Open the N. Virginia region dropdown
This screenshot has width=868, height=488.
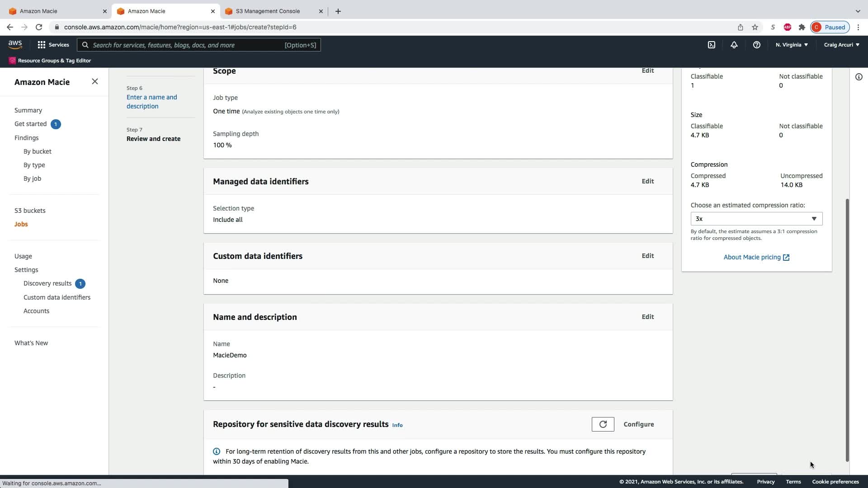[791, 45]
